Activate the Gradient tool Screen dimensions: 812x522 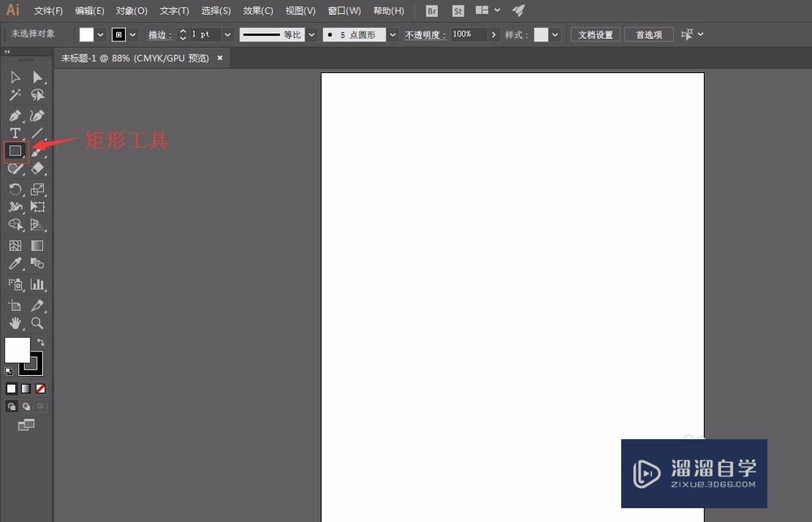point(37,245)
